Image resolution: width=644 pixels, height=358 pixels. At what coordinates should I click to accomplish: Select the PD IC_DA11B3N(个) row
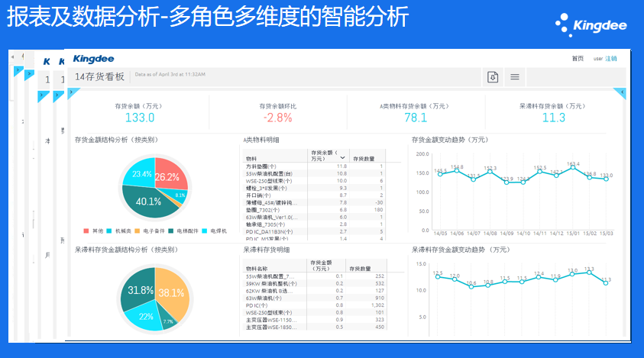coord(314,231)
